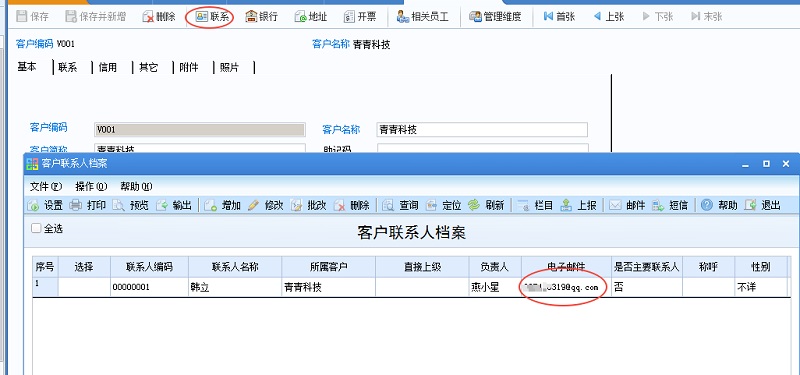Switch to the 附件 tab
This screenshot has width=800, height=375.
pos(189,67)
